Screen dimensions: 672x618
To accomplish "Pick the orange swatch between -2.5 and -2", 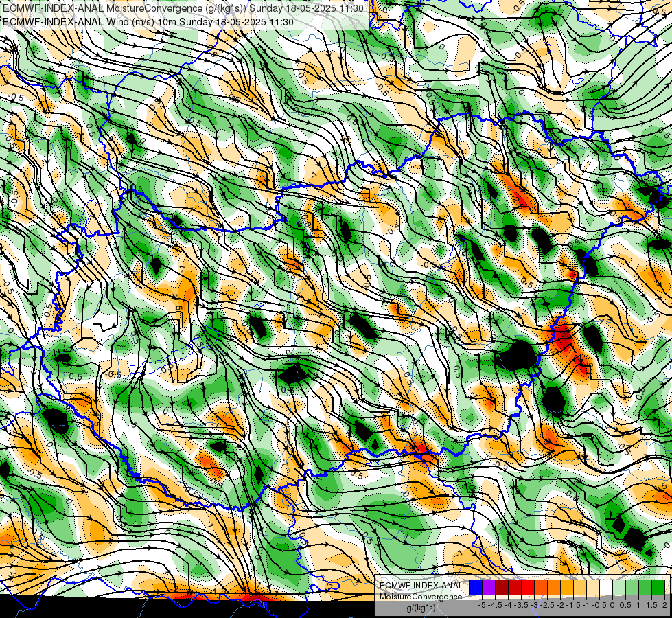I will tap(554, 588).
